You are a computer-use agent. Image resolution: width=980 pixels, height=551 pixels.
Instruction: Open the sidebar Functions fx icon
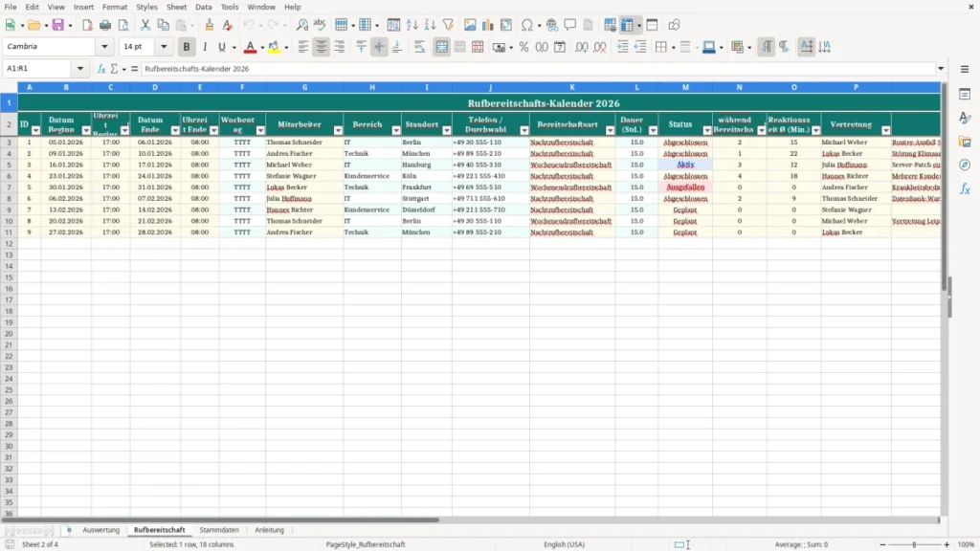click(965, 188)
